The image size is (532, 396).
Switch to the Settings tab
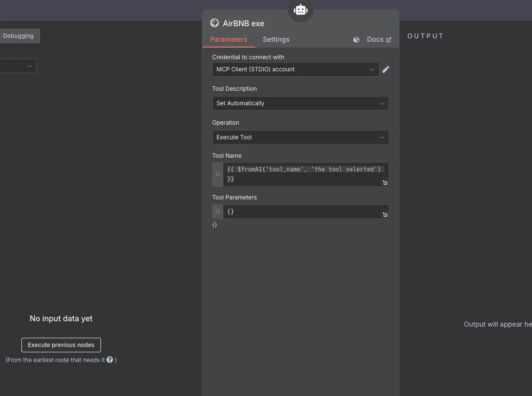276,39
